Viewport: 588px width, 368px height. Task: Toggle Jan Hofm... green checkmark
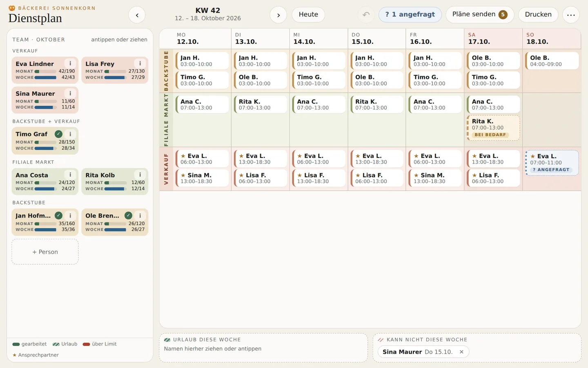(58, 215)
